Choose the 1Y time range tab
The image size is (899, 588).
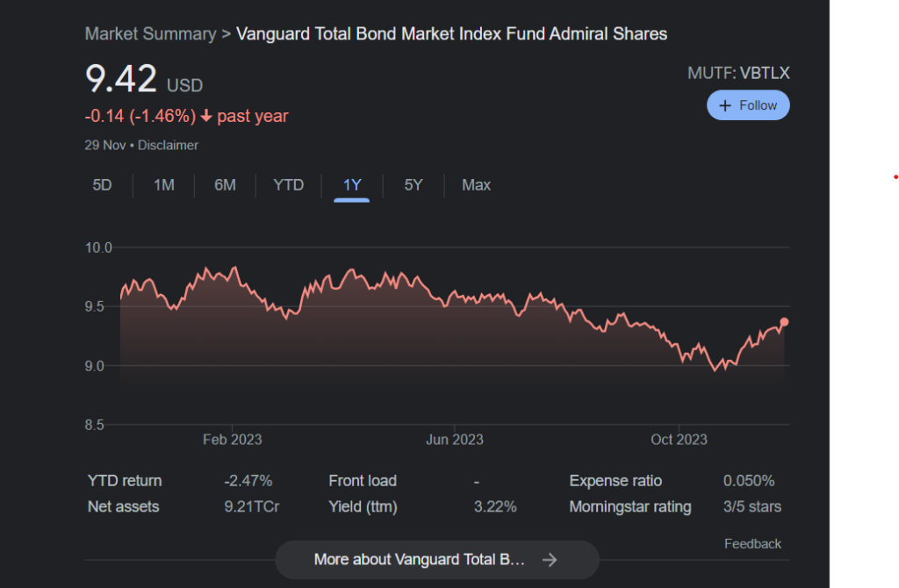pos(352,186)
